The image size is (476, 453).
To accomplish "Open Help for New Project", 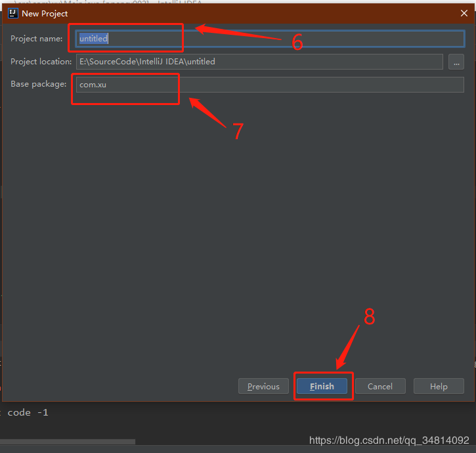I will pos(439,386).
